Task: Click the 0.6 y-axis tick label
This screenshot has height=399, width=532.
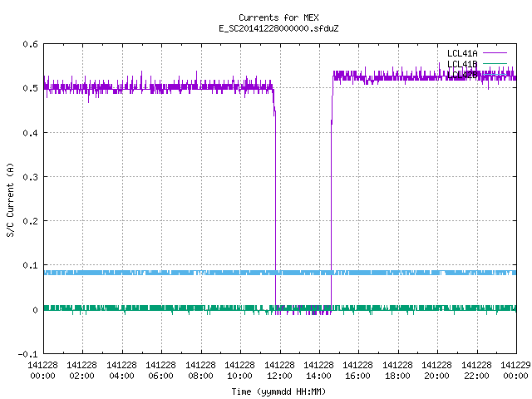Action: (30, 44)
